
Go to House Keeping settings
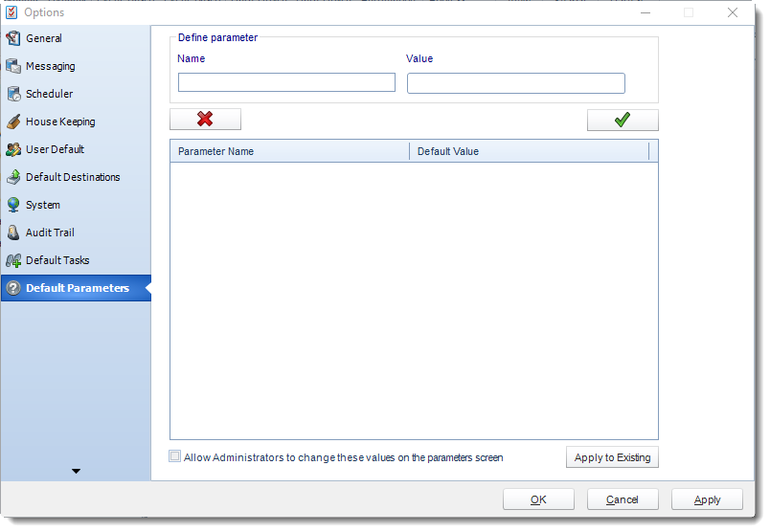[x=76, y=122]
